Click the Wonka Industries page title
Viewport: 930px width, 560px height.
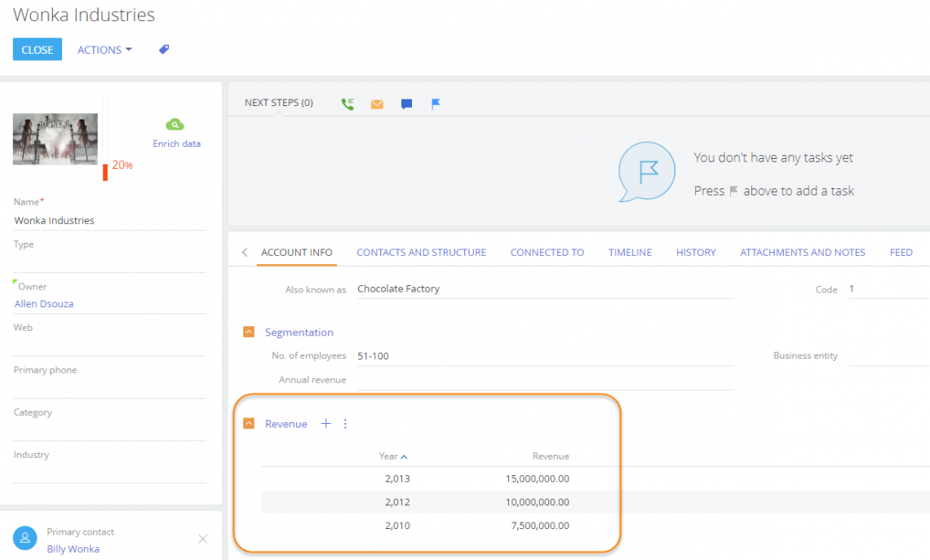click(x=84, y=15)
